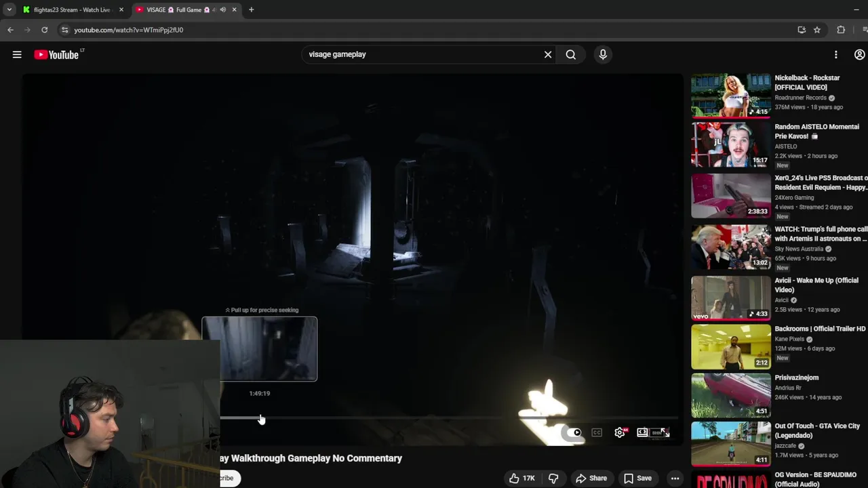Go forward with browser forward arrow
The height and width of the screenshot is (488, 868).
click(x=27, y=30)
